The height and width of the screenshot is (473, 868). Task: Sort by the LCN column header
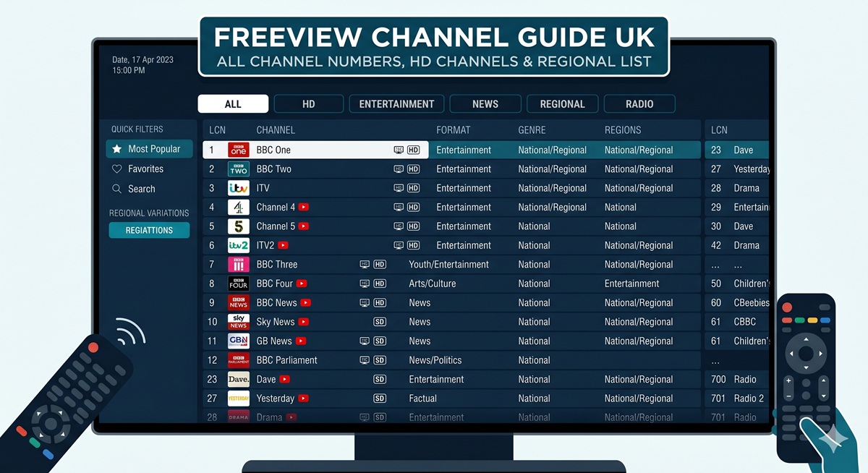[217, 130]
